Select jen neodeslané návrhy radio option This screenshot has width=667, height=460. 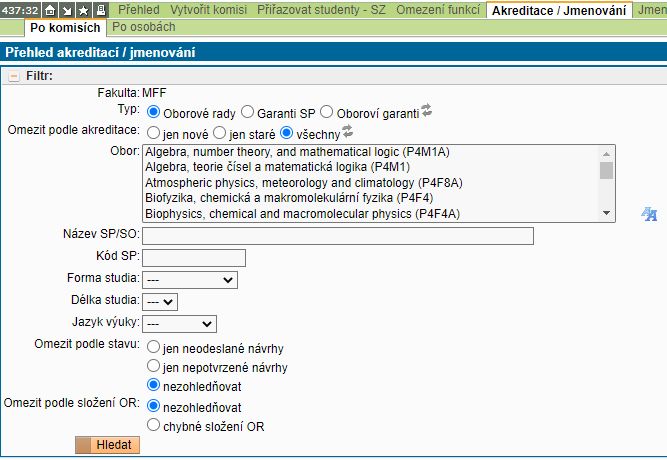tap(153, 346)
